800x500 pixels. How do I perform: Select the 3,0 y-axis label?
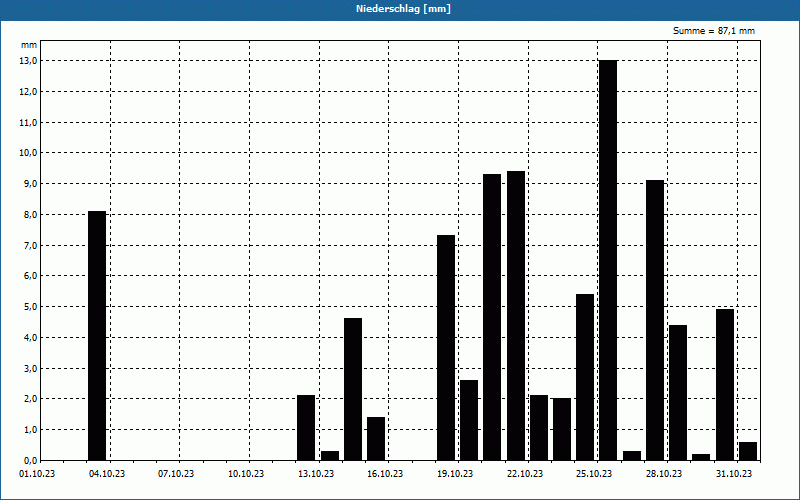tap(30, 368)
